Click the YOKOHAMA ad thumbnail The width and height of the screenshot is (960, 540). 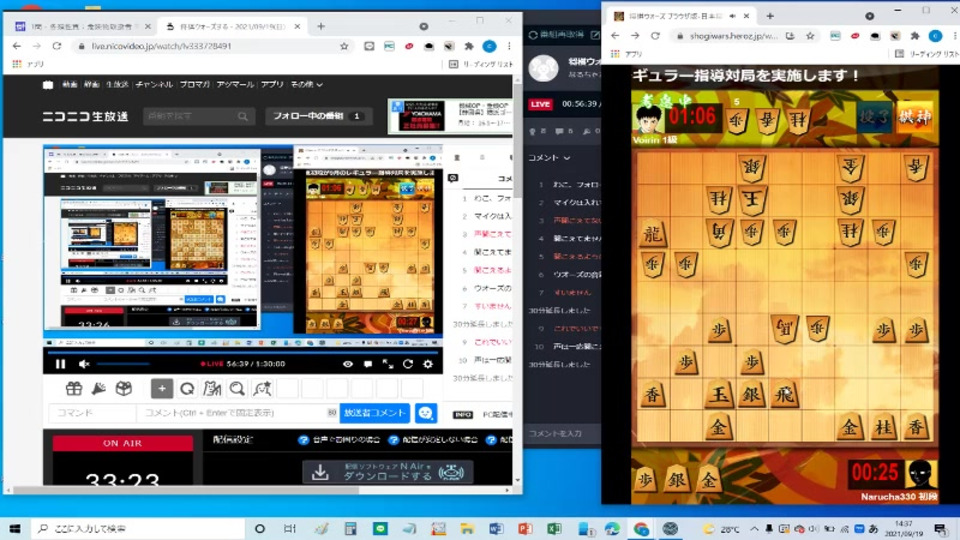coord(422,116)
